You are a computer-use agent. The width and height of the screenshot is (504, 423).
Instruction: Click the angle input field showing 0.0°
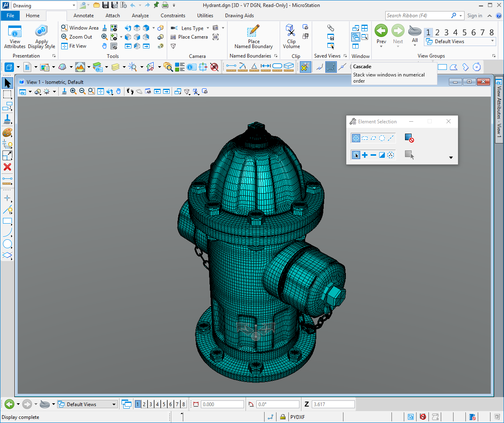[x=278, y=405]
